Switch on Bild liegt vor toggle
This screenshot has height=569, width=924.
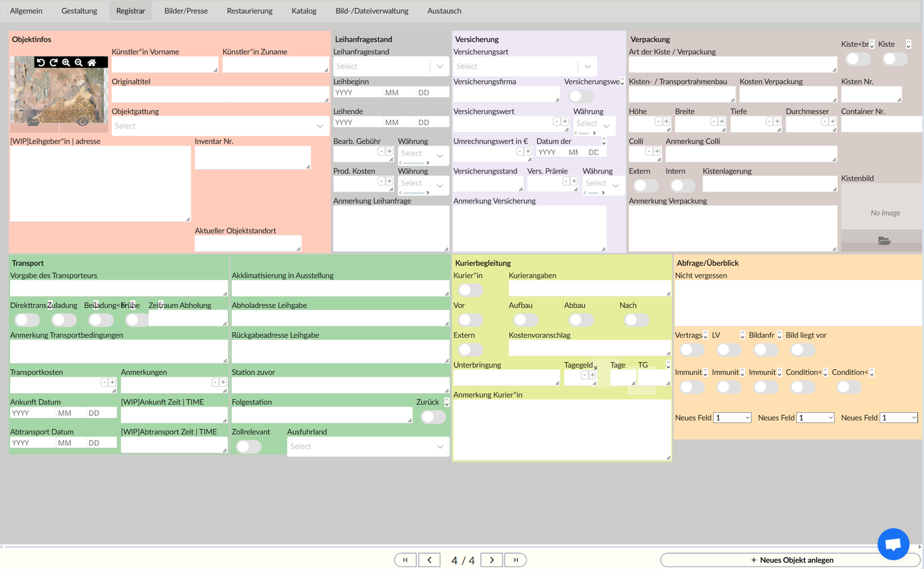802,350
